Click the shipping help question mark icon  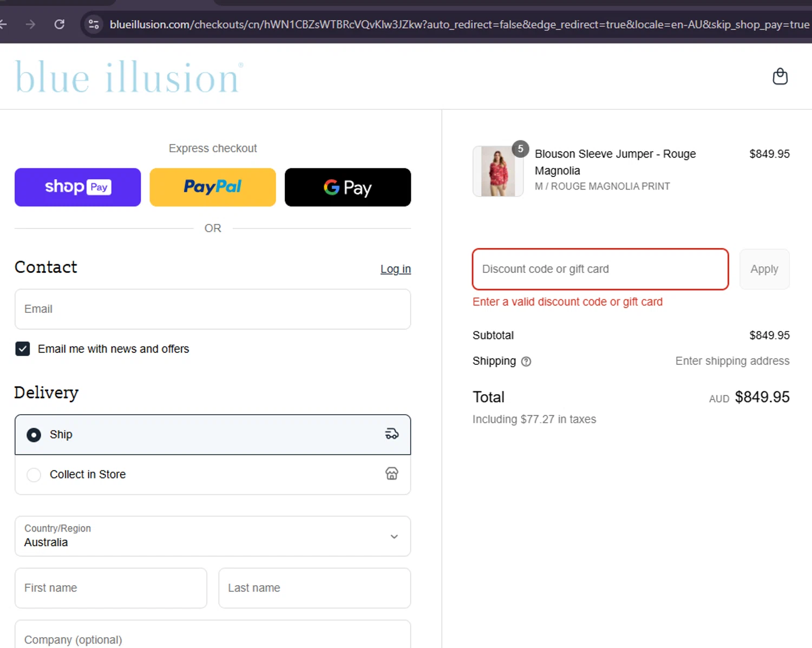pos(526,362)
